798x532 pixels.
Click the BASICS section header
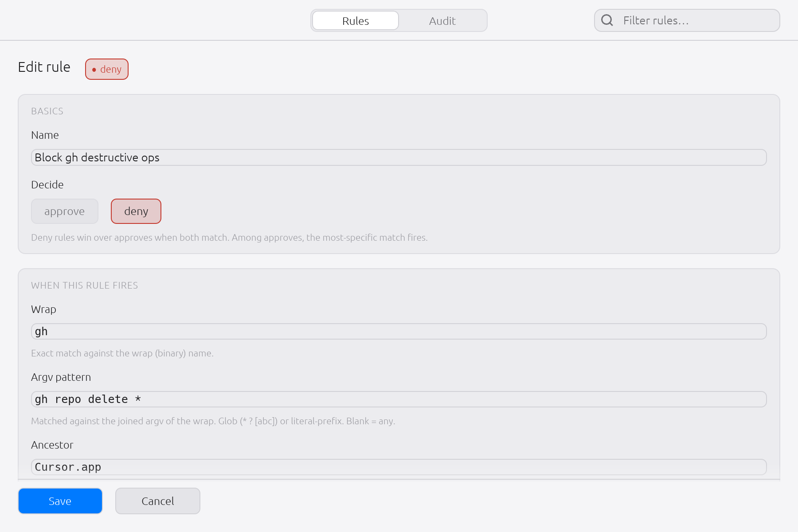click(47, 111)
